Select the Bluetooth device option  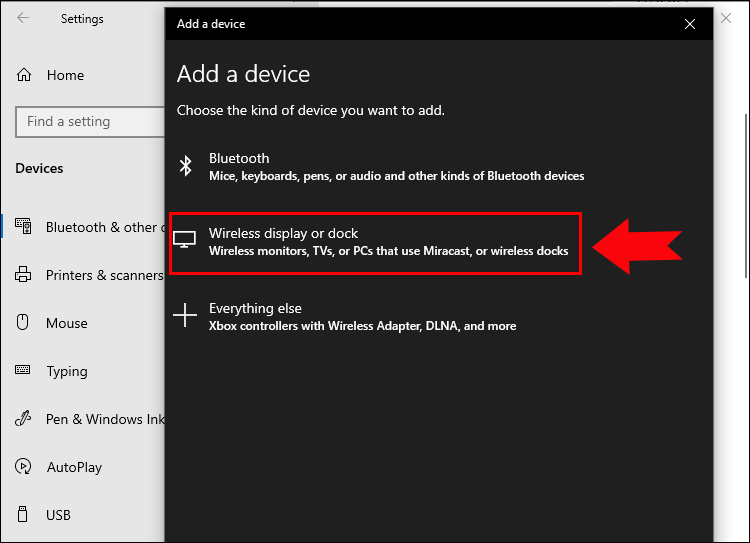pyautogui.click(x=396, y=166)
